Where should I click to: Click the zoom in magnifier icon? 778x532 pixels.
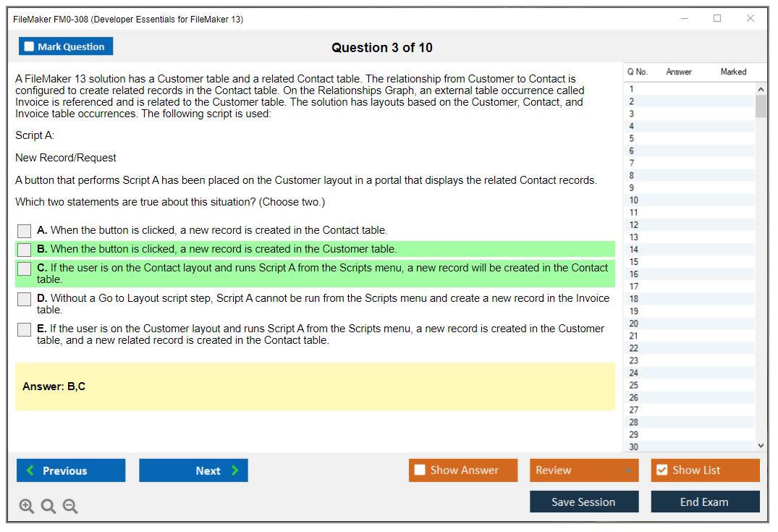[26, 507]
